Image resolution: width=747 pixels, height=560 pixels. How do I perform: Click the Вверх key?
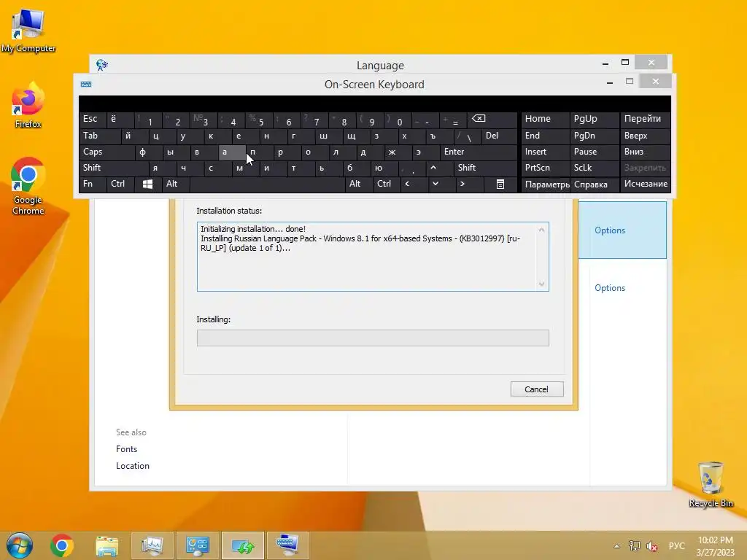[x=646, y=136]
